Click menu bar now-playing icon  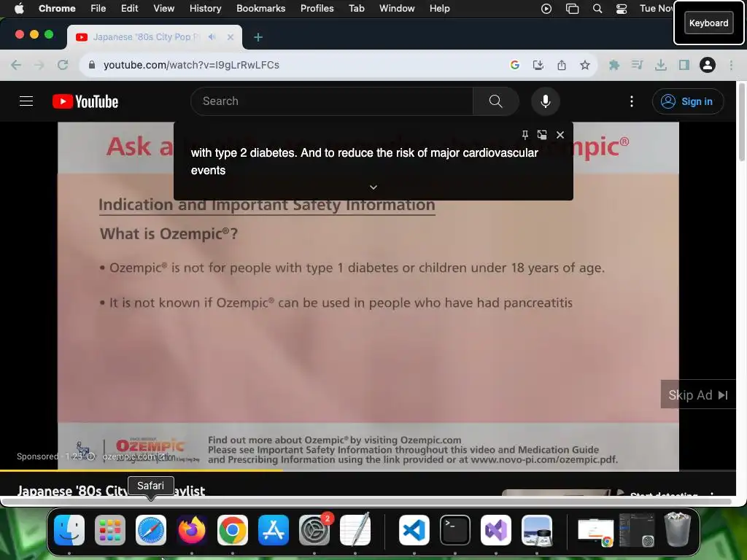[x=546, y=9]
